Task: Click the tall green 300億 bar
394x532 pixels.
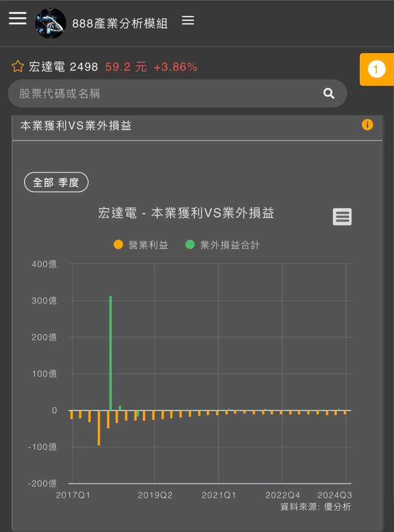Action: [111, 353]
